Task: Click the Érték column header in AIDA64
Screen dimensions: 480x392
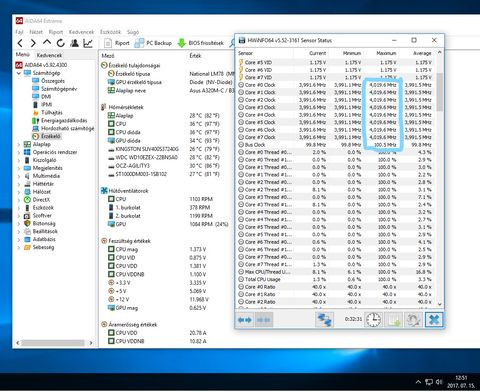Action: pos(195,56)
